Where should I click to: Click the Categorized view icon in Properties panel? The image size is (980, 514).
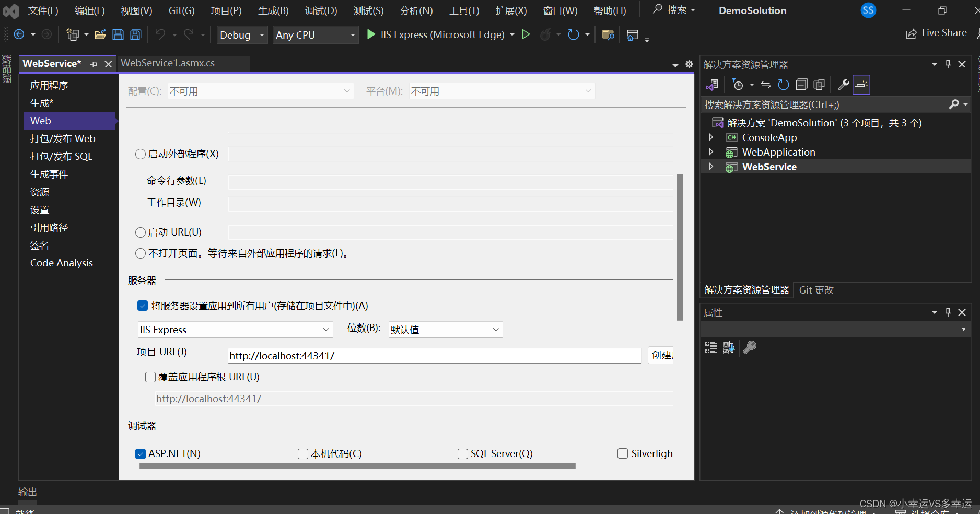(x=711, y=347)
